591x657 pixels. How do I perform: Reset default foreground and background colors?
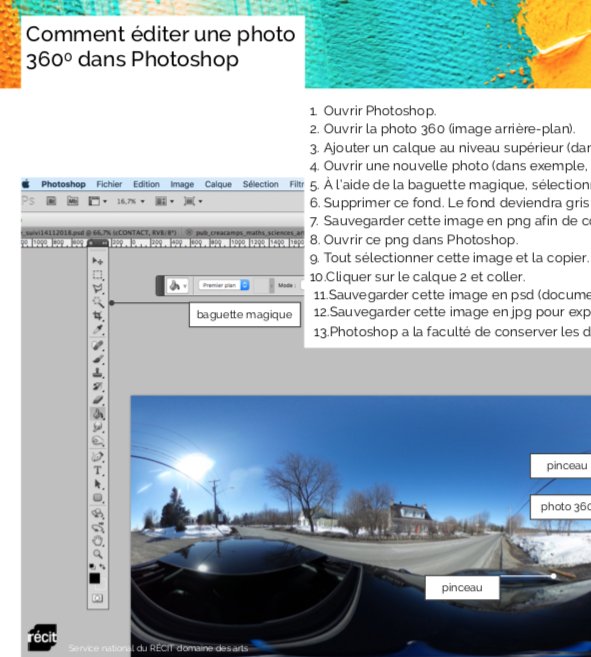(92, 566)
